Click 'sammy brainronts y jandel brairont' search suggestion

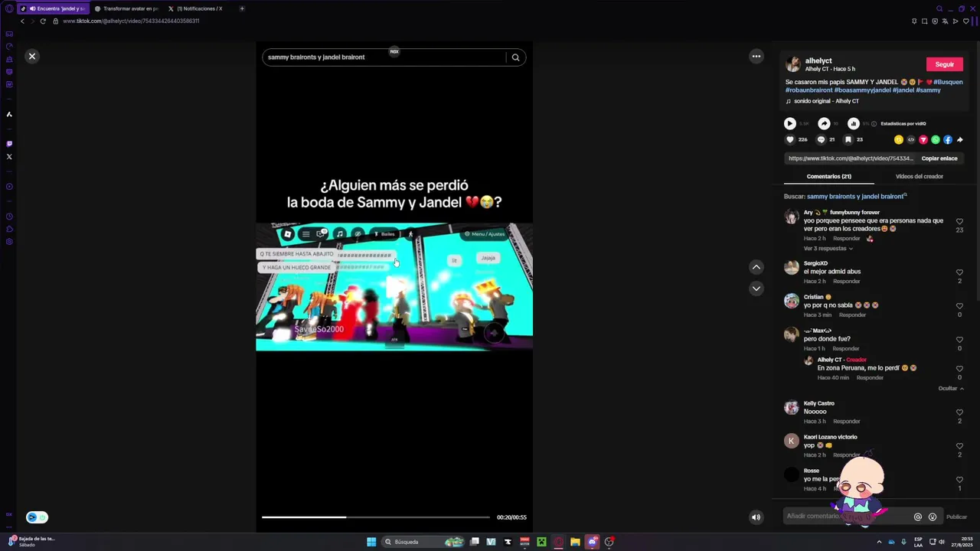pyautogui.click(x=855, y=197)
